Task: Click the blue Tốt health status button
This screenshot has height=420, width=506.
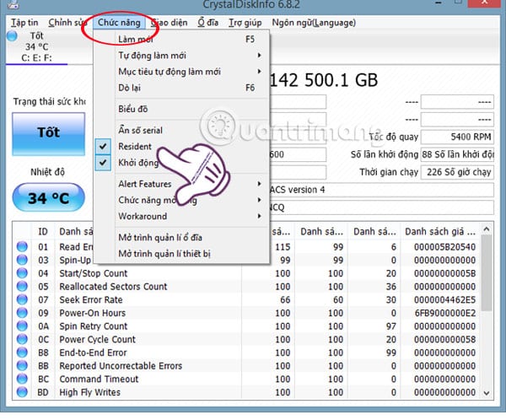Action: tap(48, 133)
